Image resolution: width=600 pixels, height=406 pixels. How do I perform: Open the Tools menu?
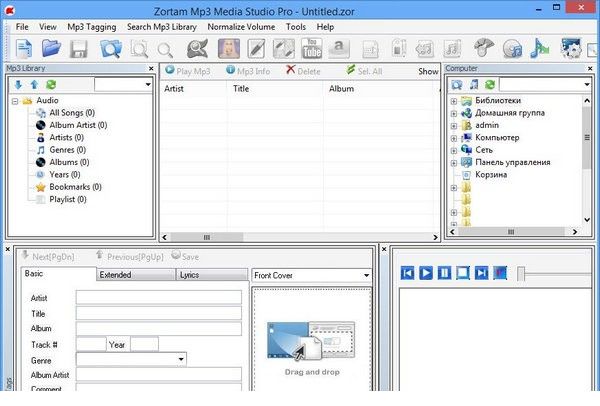pos(295,27)
